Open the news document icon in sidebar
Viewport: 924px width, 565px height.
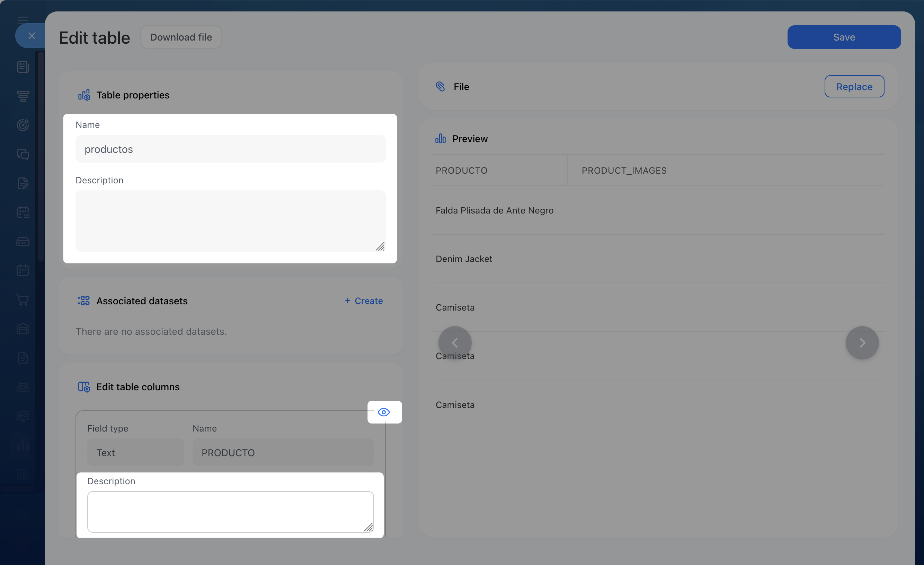[x=23, y=67]
